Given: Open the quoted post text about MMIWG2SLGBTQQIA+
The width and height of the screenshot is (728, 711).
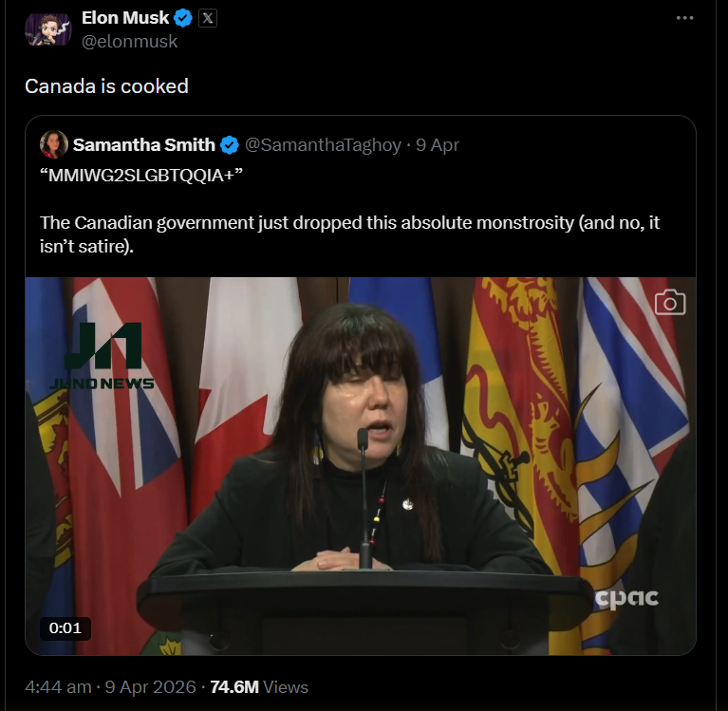Looking at the screenshot, I should pos(349,233).
